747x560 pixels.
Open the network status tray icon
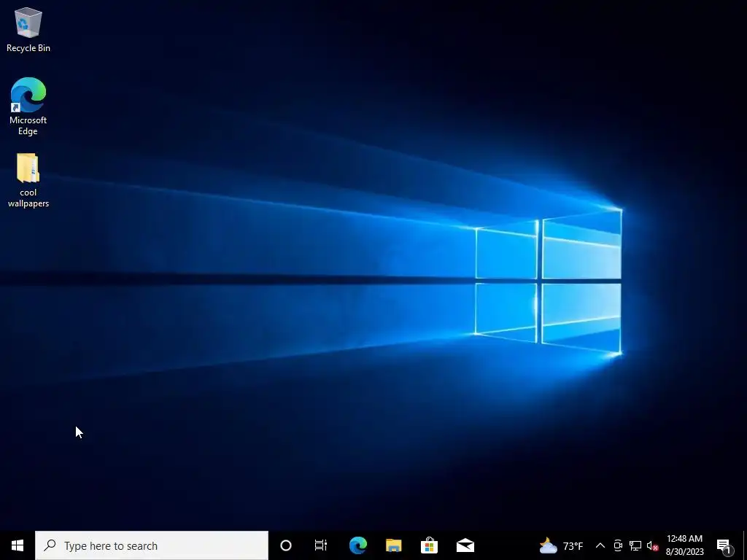pos(635,545)
